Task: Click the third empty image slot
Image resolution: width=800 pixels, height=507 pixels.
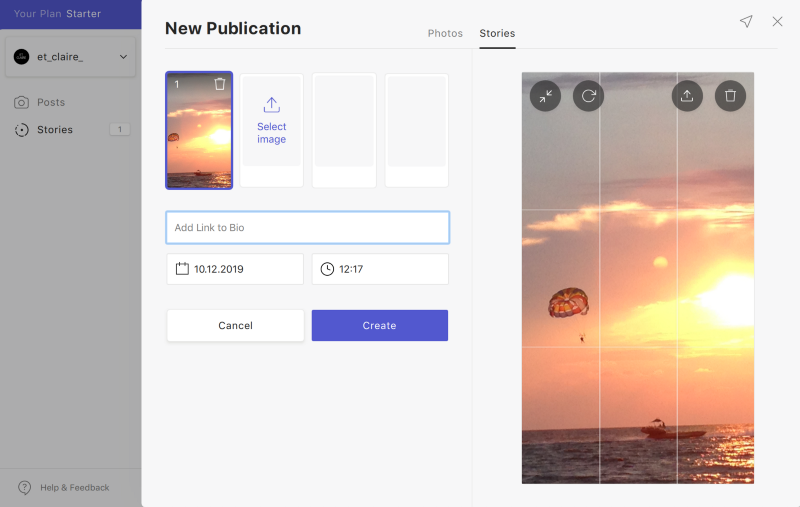Action: click(x=344, y=130)
